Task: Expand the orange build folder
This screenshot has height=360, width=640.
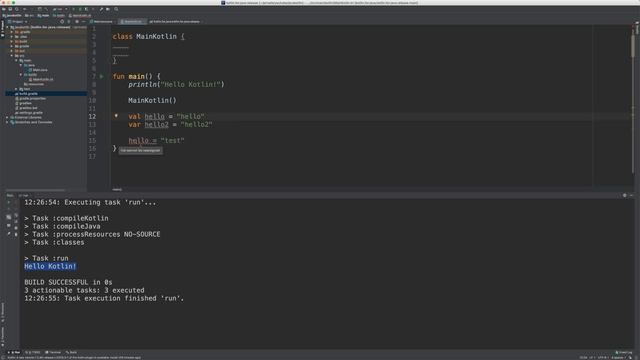Action: coord(12,41)
